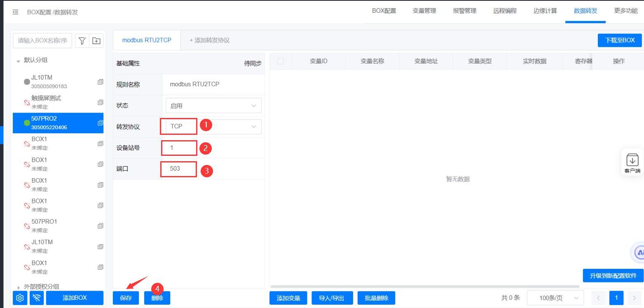The width and height of the screenshot is (644, 308).
Task: Open the floating AI assistant icon
Action: click(x=638, y=252)
